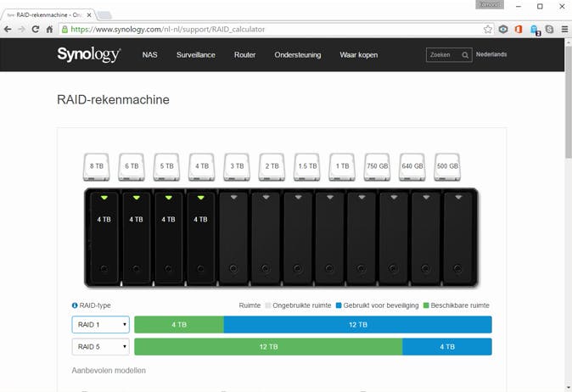
Task: Select the 5 TB drive icon
Action: [x=166, y=166]
